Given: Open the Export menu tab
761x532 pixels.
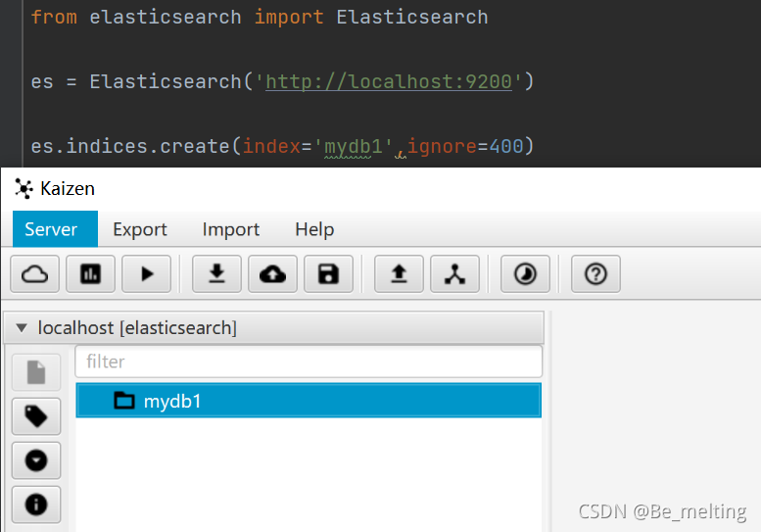Looking at the screenshot, I should 140,229.
